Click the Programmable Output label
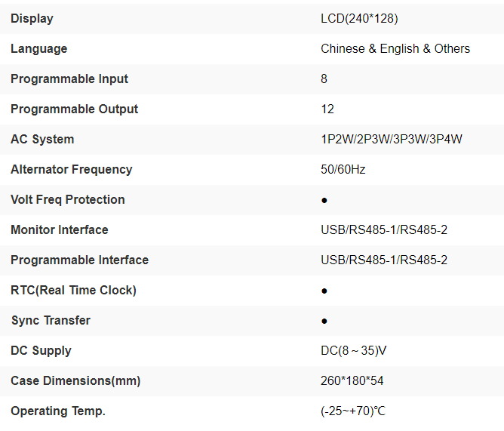 point(75,109)
